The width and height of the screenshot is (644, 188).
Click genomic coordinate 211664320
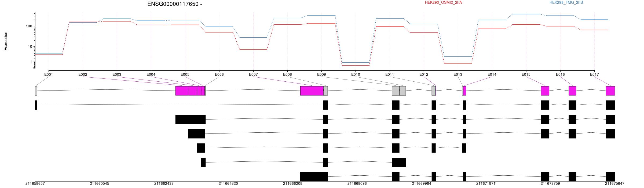coord(228,184)
